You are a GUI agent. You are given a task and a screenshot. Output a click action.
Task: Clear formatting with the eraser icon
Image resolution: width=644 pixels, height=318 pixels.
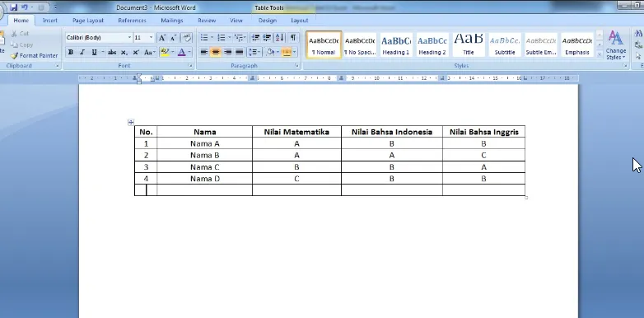coord(187,38)
